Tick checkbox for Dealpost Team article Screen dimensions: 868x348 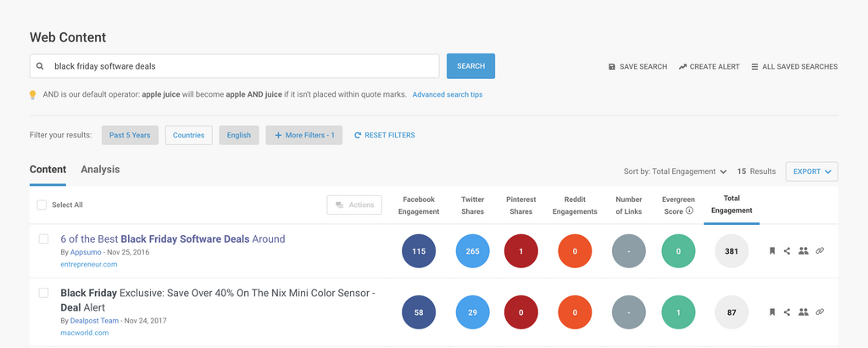44,293
